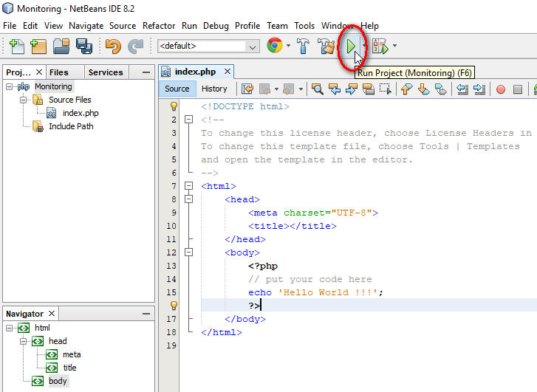The width and height of the screenshot is (537, 392).
Task: Select the index.php editor tab
Action: click(x=195, y=72)
